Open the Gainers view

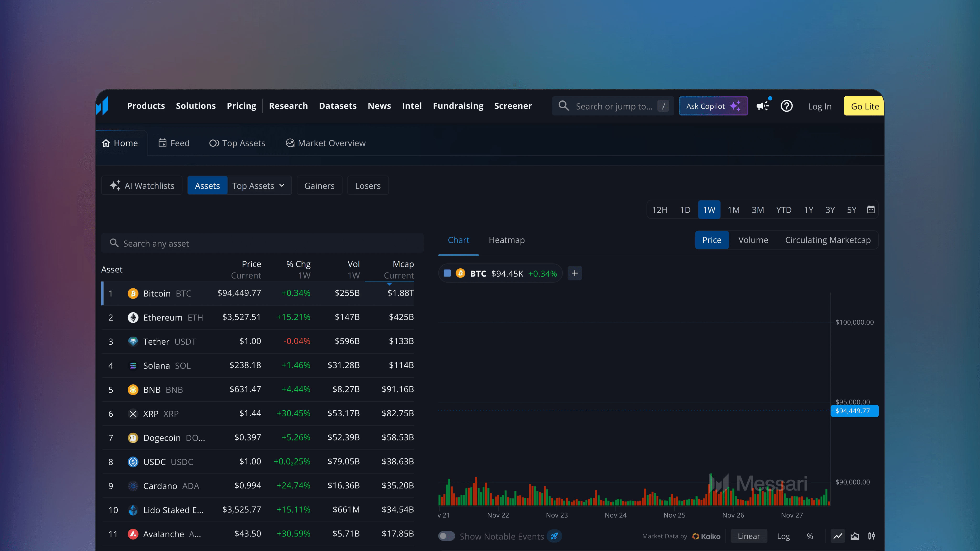point(319,185)
